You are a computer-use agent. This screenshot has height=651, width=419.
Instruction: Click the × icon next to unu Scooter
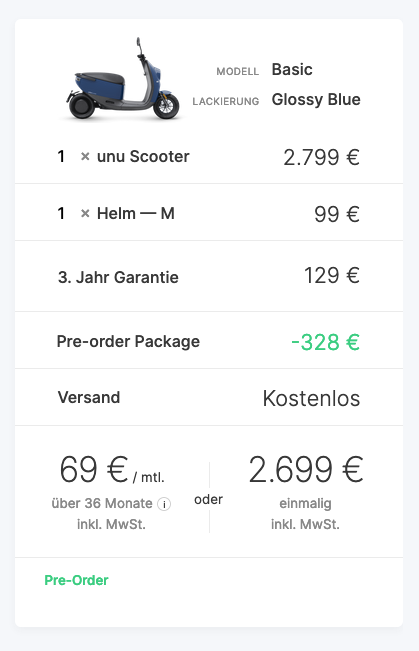pyautogui.click(x=85, y=157)
